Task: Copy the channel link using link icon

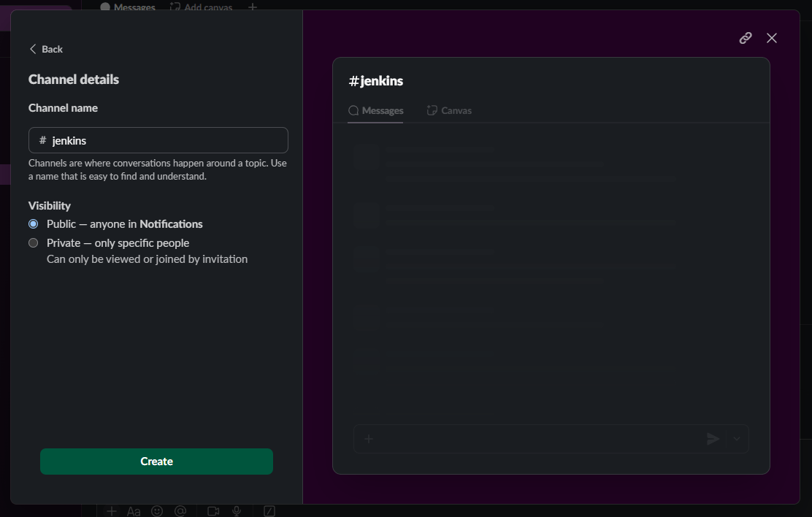Action: pos(746,38)
